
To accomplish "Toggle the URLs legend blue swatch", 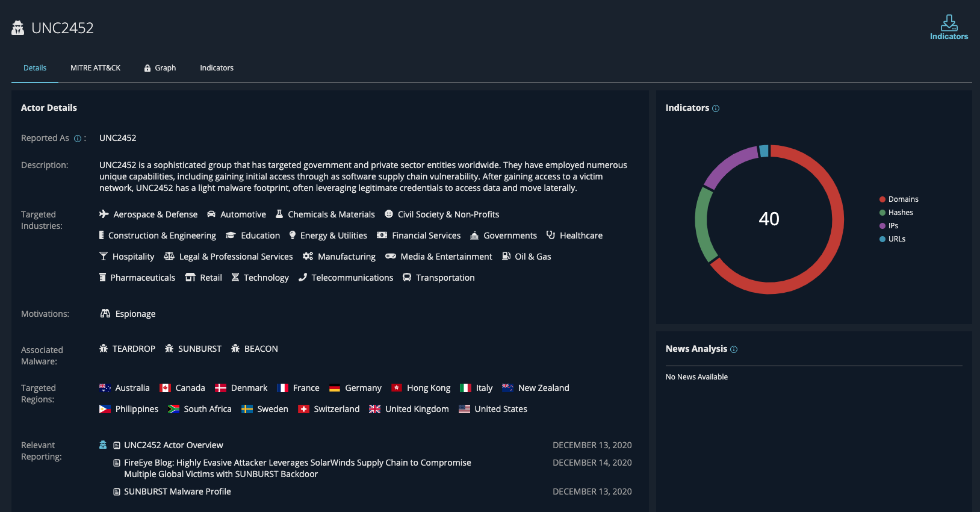I will [882, 239].
